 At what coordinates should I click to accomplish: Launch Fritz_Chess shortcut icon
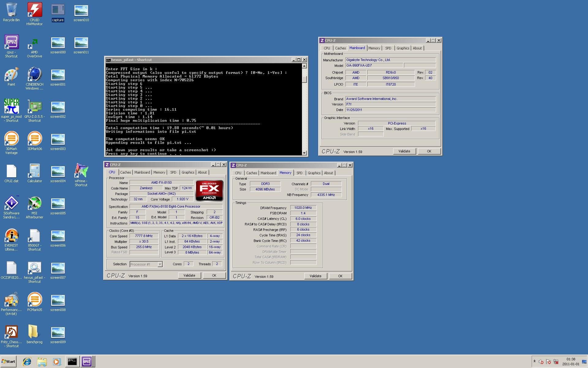11,336
